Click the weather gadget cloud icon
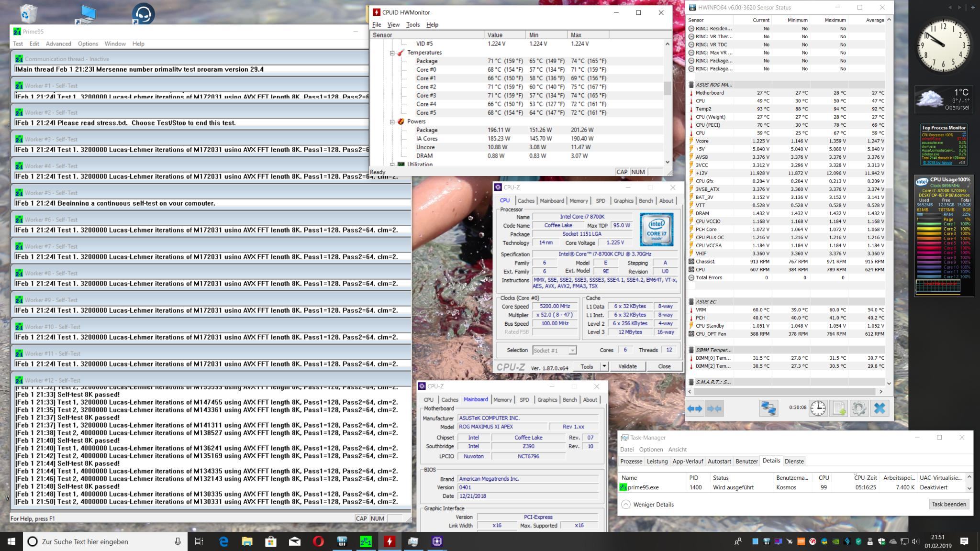980x551 pixels. point(929,99)
